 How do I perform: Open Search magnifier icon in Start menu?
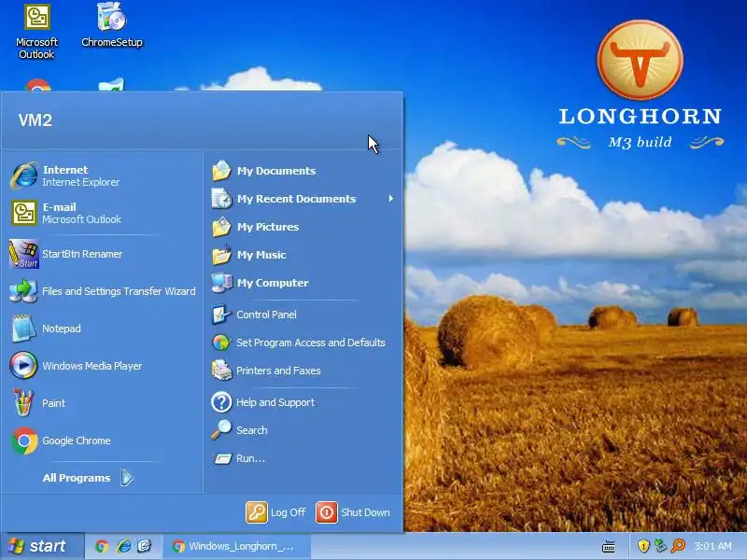pos(221,429)
